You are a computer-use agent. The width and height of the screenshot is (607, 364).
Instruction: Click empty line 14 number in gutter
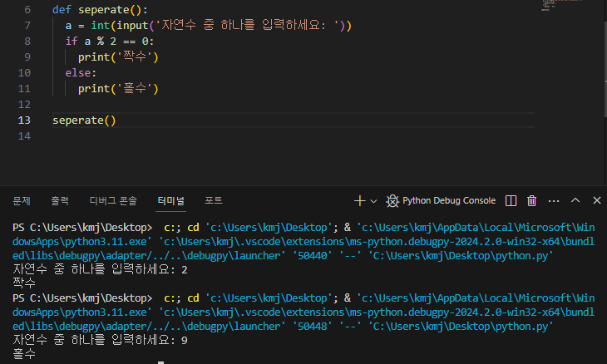click(x=24, y=136)
